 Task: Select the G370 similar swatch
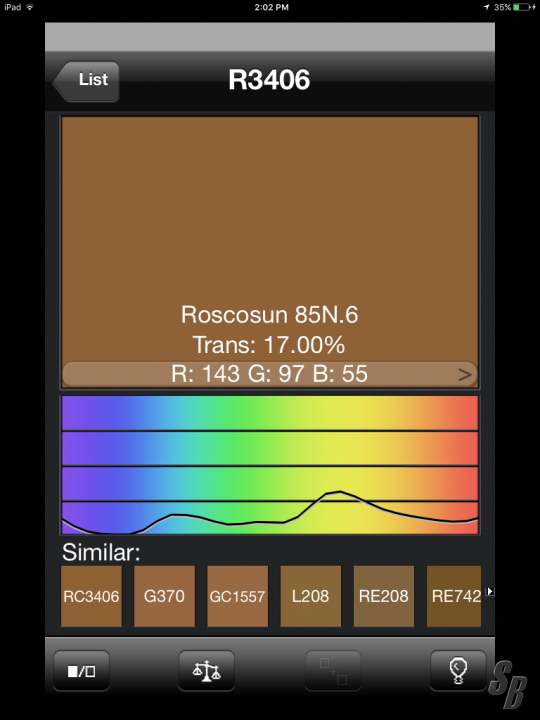tap(164, 596)
